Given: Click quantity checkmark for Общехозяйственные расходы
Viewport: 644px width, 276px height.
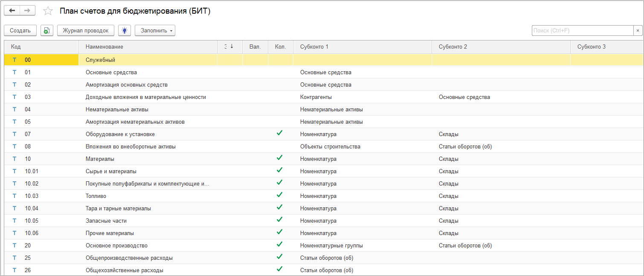Looking at the screenshot, I should (x=280, y=270).
